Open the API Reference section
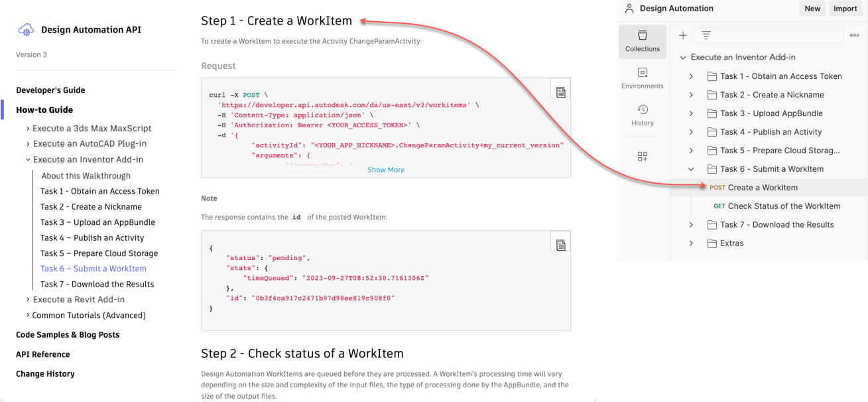The width and height of the screenshot is (868, 402). [x=43, y=354]
